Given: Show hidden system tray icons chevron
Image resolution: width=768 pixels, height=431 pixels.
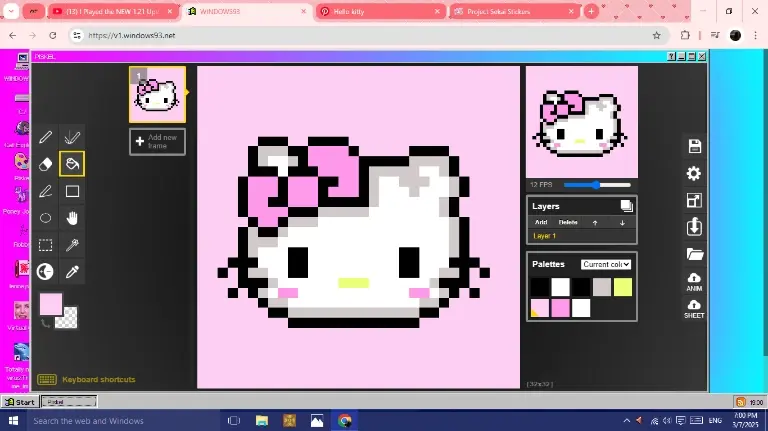Looking at the screenshot, I should point(626,420).
